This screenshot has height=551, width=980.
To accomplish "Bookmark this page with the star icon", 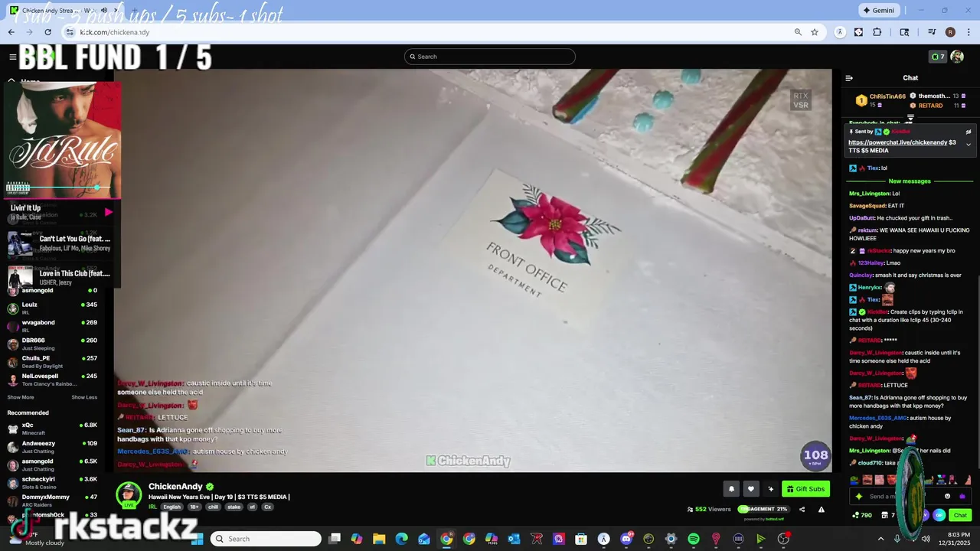I will pyautogui.click(x=815, y=32).
